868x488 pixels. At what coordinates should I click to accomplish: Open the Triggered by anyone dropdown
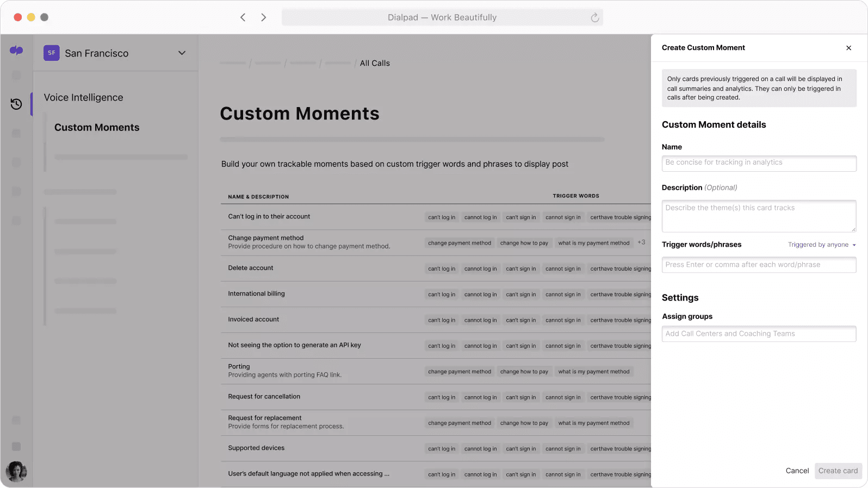pos(822,245)
